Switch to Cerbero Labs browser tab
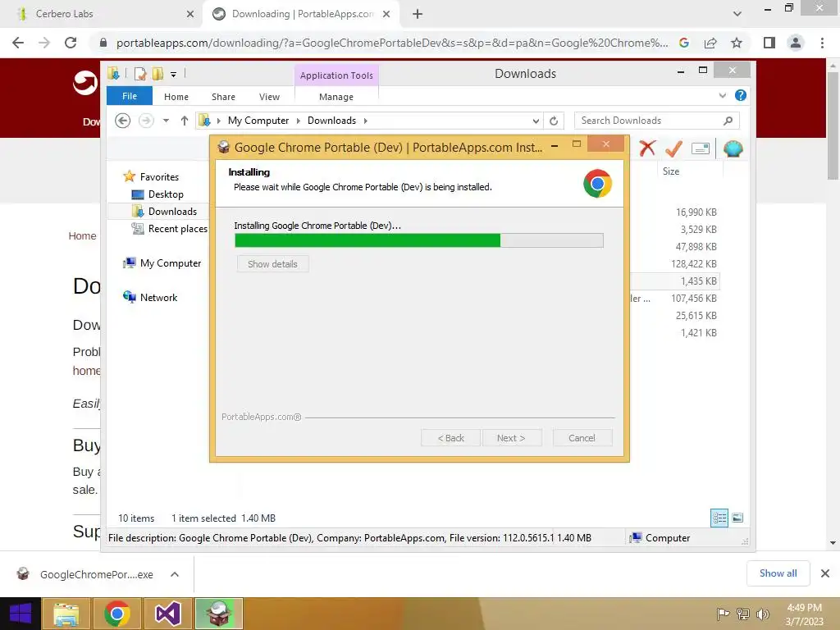 coord(101,14)
